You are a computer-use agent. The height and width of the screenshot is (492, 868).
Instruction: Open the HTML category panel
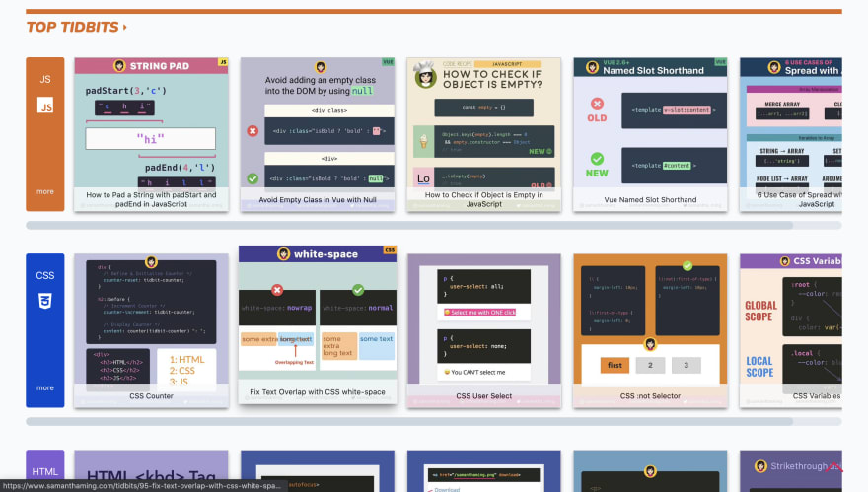[44, 470]
